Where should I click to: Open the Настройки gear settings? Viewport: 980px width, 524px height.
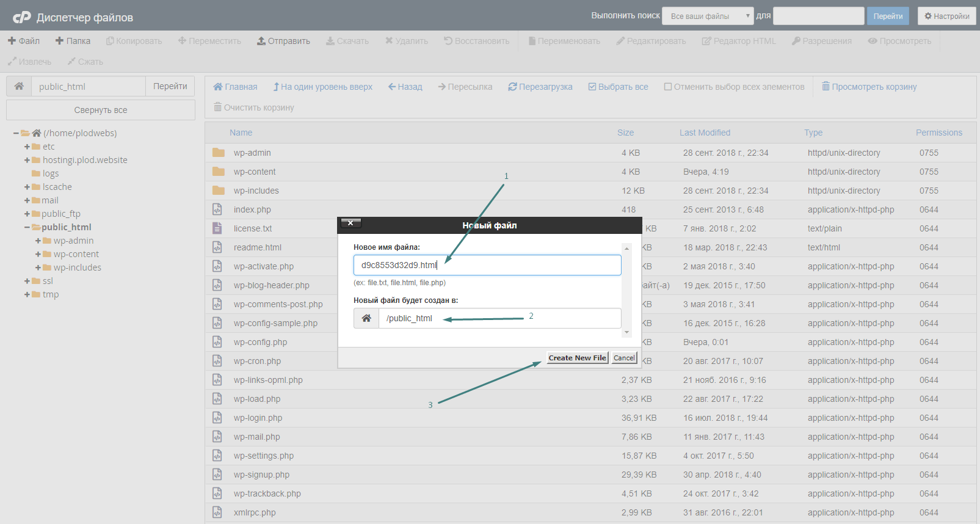pos(946,16)
